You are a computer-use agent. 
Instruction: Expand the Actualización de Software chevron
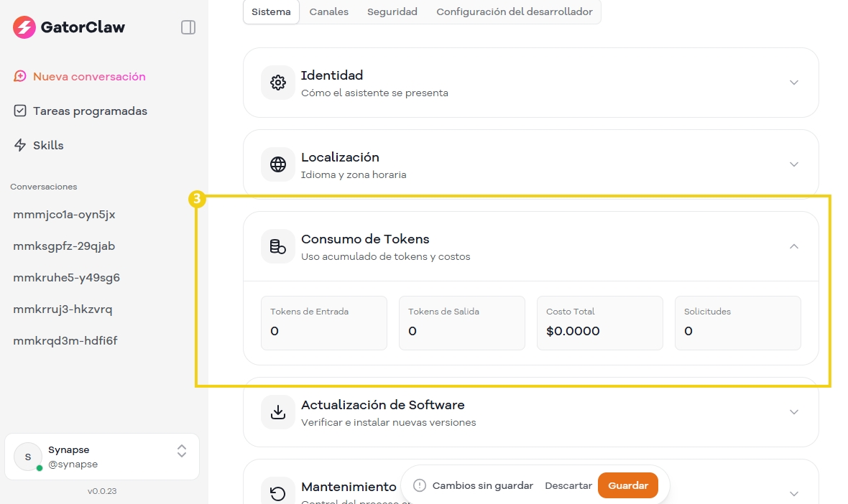[x=794, y=412]
